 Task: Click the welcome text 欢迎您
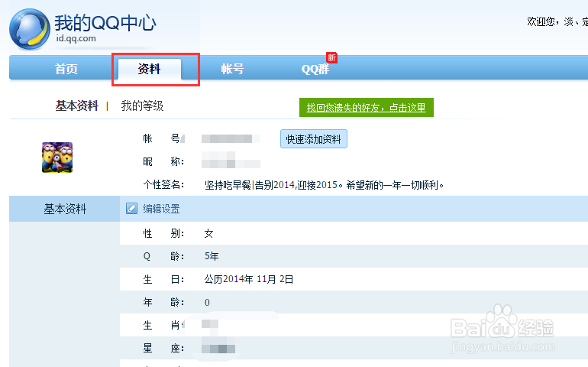coord(541,21)
